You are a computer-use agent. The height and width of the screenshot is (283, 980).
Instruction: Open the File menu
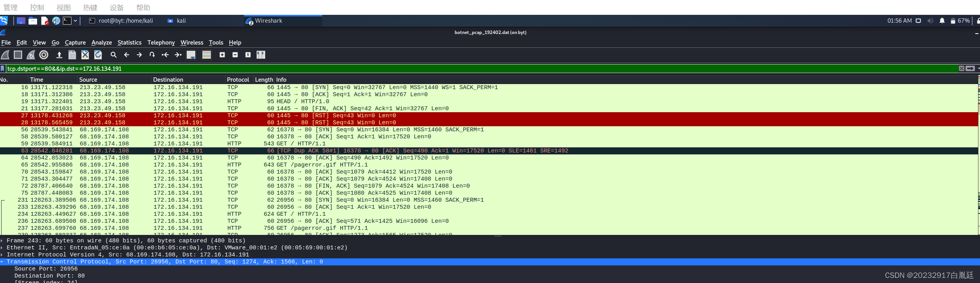point(6,43)
